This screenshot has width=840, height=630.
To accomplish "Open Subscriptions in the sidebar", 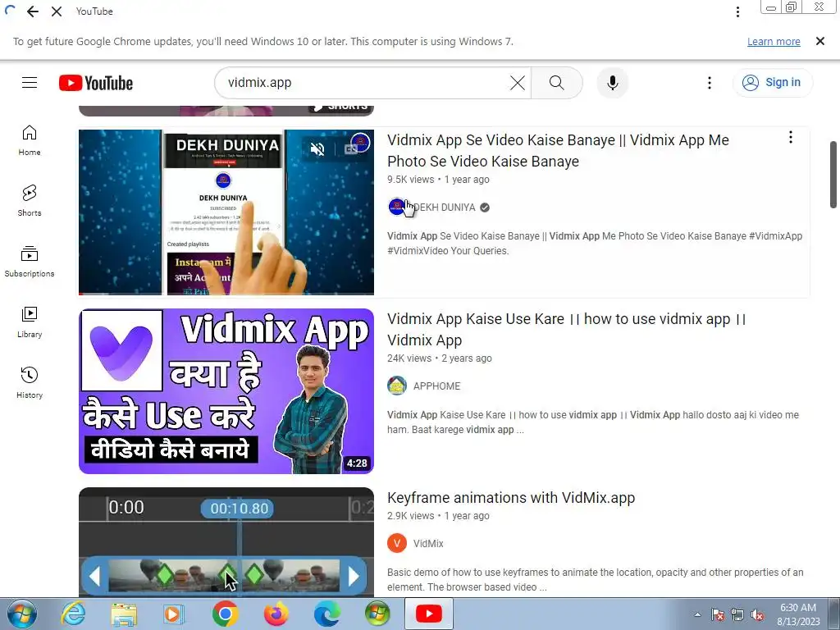I will tap(30, 262).
